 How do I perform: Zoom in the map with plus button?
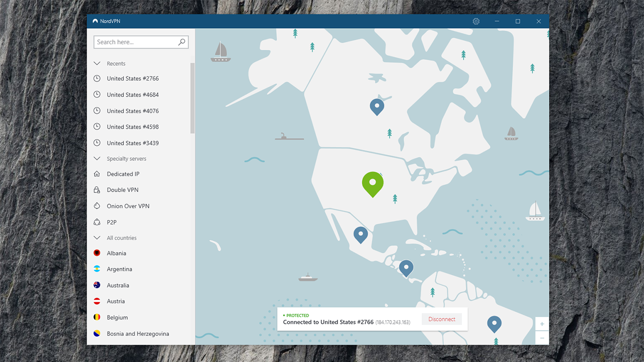(542, 324)
